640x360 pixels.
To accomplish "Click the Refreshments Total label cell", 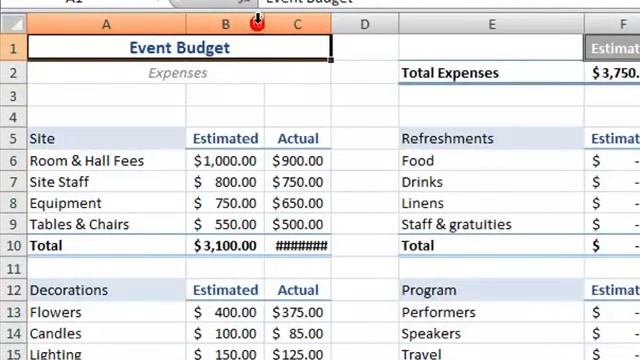I will (x=491, y=246).
